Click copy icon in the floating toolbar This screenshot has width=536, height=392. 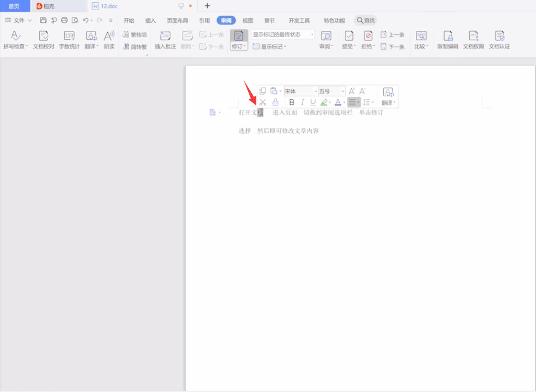[x=263, y=91]
